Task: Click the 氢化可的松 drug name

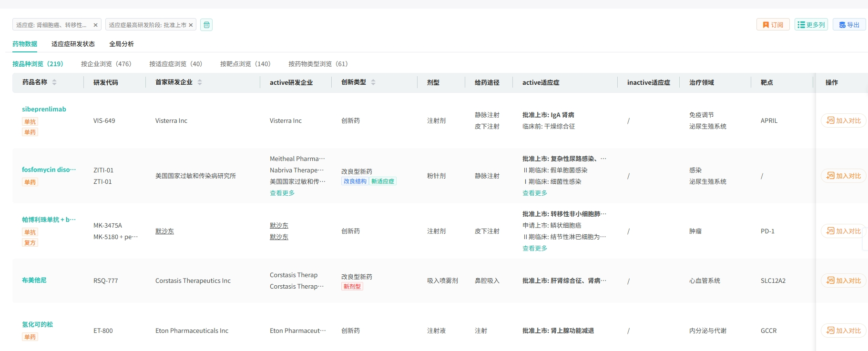Action: pyautogui.click(x=37, y=324)
